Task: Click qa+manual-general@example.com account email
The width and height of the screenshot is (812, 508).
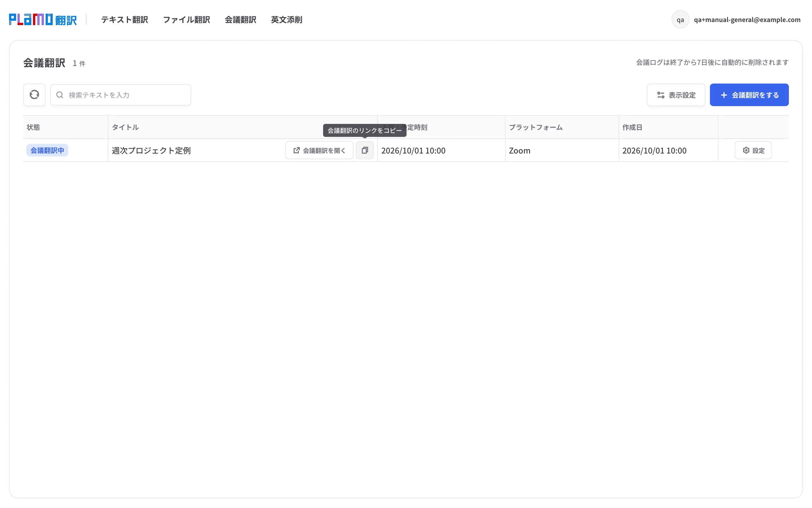Action: 747,19
